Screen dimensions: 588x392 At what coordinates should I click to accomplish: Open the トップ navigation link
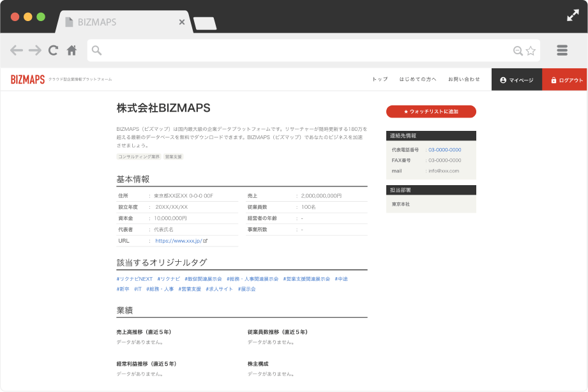click(380, 79)
